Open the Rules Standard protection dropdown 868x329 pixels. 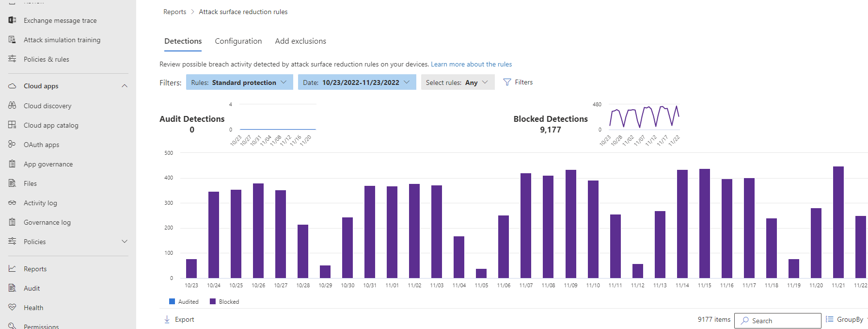pos(239,82)
